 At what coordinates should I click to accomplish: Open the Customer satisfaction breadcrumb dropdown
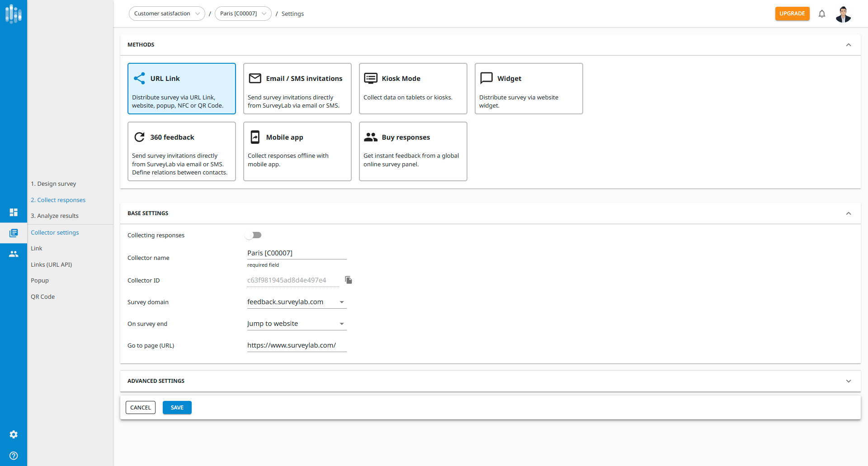click(x=167, y=14)
